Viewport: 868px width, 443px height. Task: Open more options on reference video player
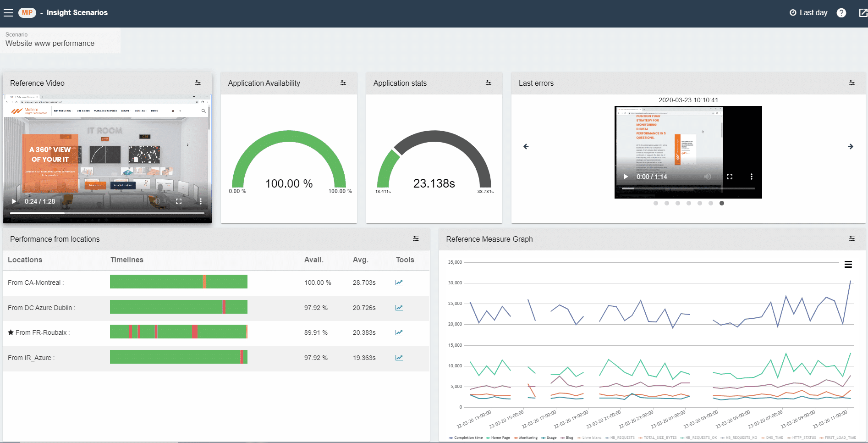[201, 201]
